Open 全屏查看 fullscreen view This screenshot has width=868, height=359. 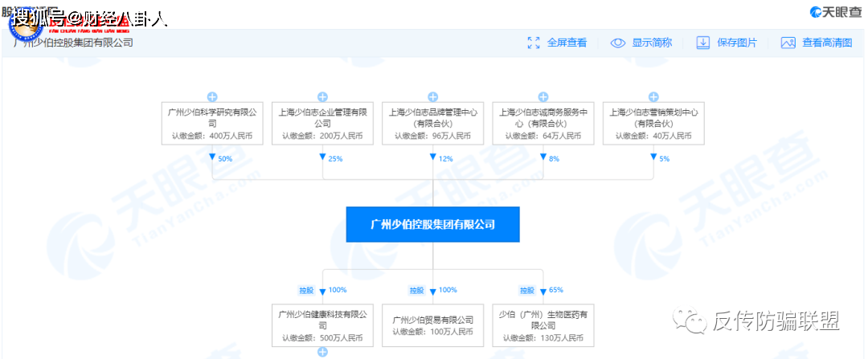tap(567, 43)
